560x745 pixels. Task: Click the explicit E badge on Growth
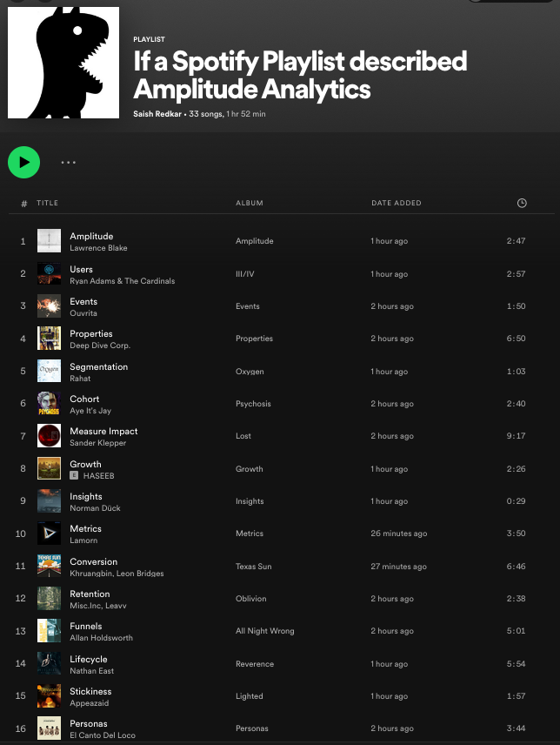(x=74, y=475)
